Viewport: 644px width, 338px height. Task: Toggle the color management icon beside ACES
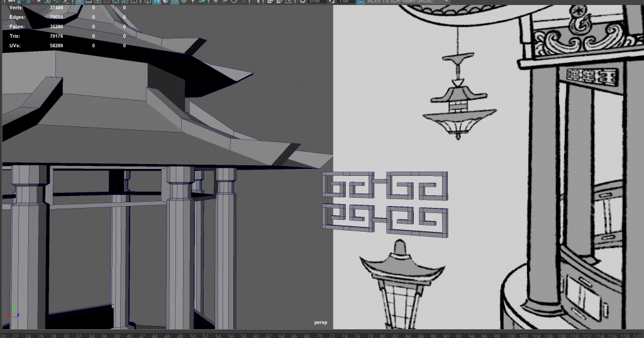click(361, 2)
